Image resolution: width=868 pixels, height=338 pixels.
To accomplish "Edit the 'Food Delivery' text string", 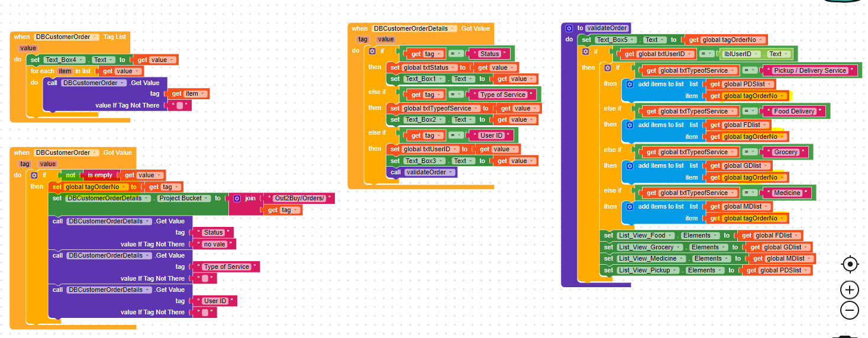I will pos(793,111).
